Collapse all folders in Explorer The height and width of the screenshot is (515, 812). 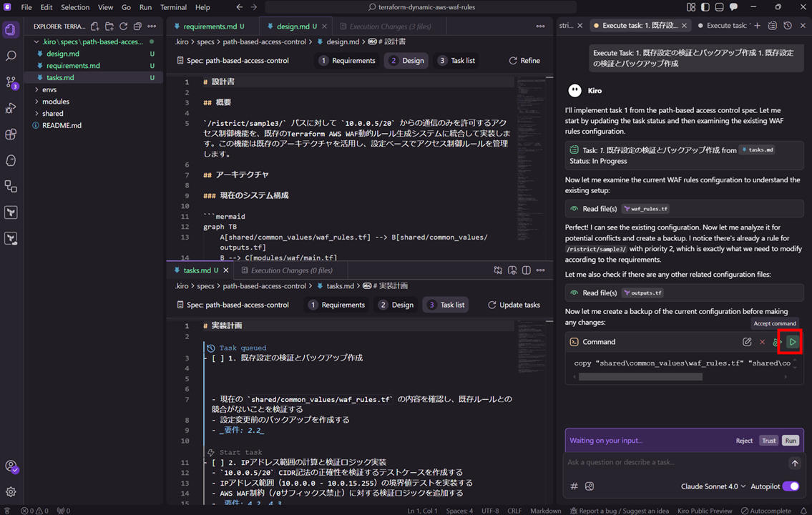pyautogui.click(x=137, y=26)
